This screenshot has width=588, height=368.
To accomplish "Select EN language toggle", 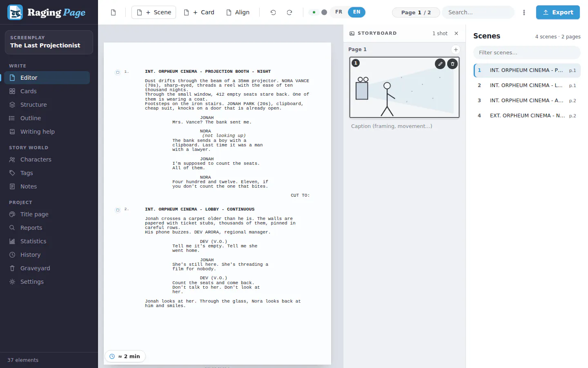I will pos(356,12).
